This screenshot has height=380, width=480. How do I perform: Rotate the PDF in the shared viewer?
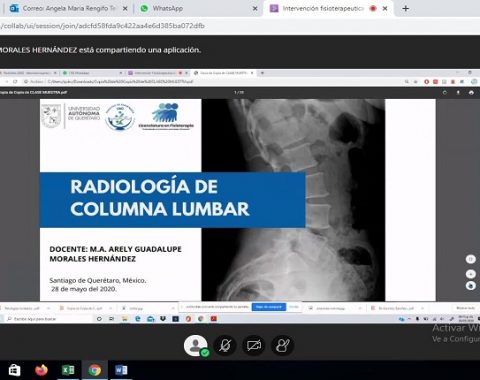[445, 92]
